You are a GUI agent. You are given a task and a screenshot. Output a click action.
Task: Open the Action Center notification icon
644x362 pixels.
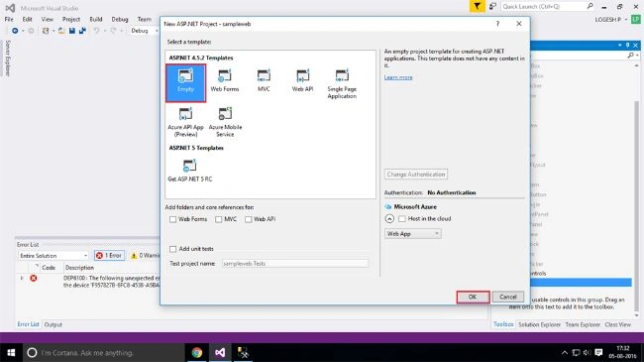[598, 352]
